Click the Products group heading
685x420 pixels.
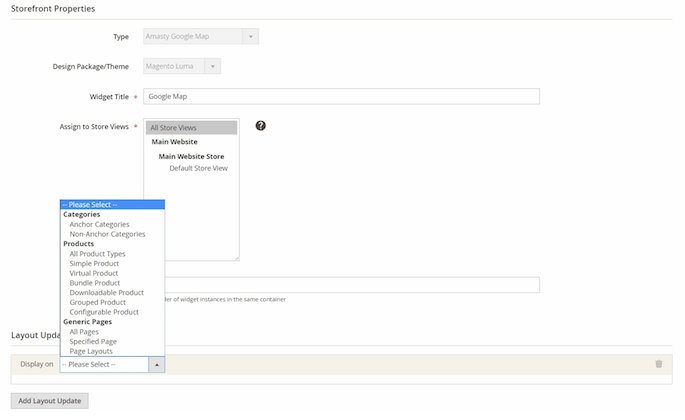78,244
